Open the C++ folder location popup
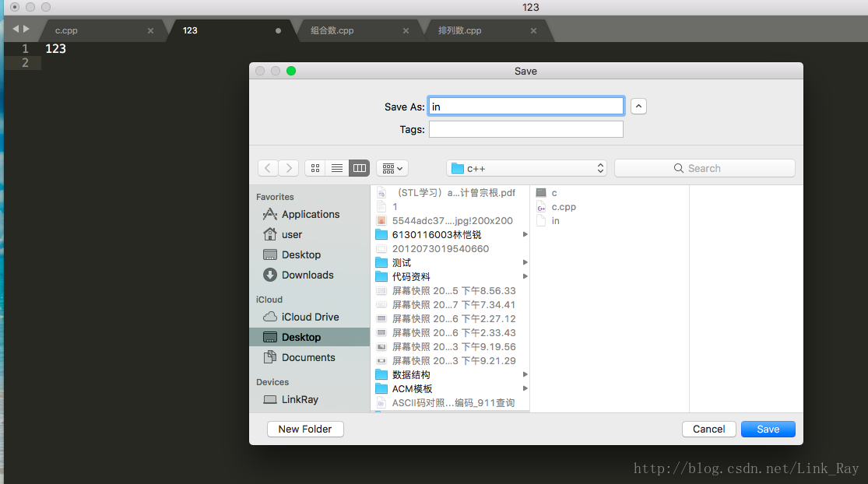Viewport: 868px width, 484px height. [526, 168]
